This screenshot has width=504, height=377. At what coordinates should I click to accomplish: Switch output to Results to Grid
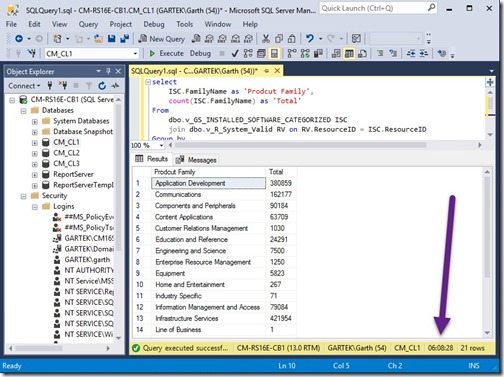[x=349, y=53]
